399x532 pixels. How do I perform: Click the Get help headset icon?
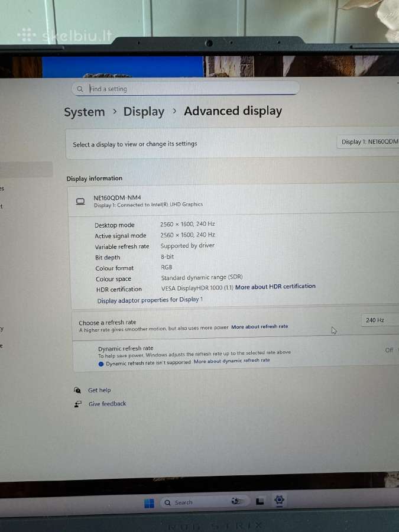pyautogui.click(x=77, y=390)
